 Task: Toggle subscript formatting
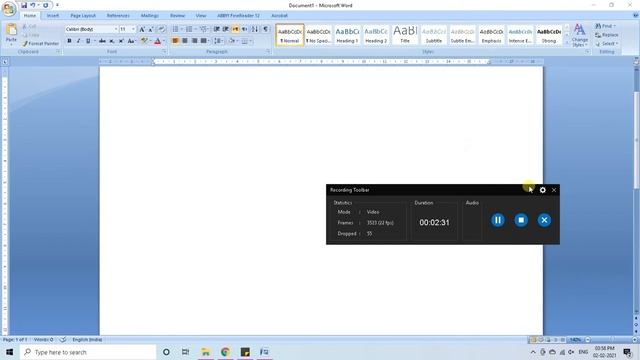point(112,41)
